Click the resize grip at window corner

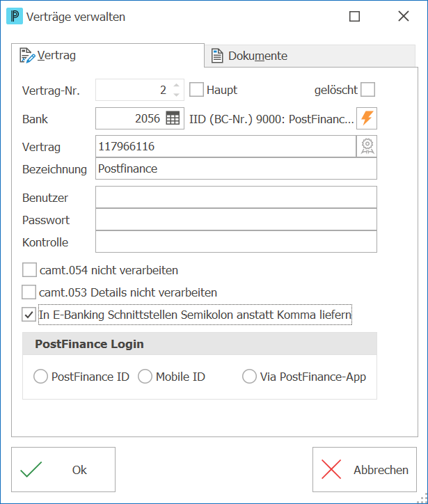(x=422, y=498)
